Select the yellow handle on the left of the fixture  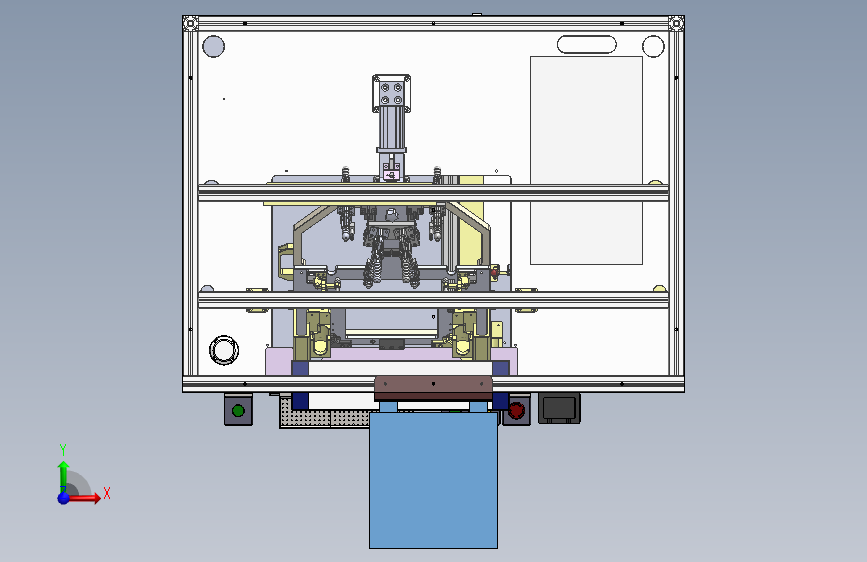[x=285, y=260]
